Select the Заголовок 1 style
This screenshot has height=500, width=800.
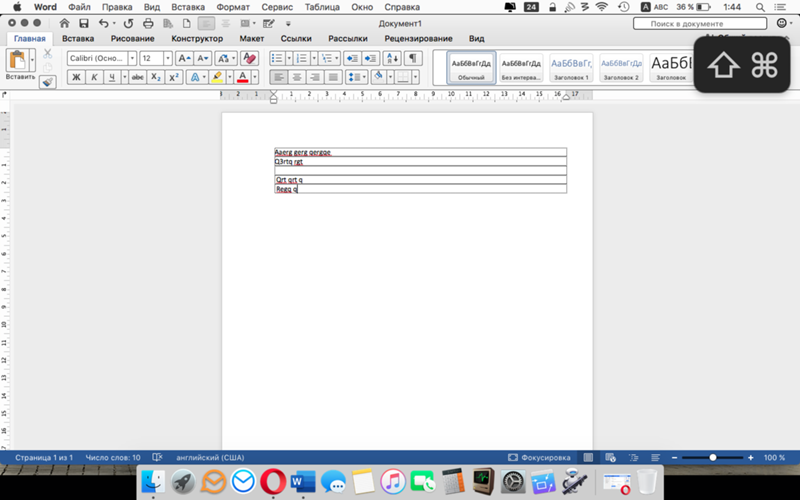pos(571,67)
